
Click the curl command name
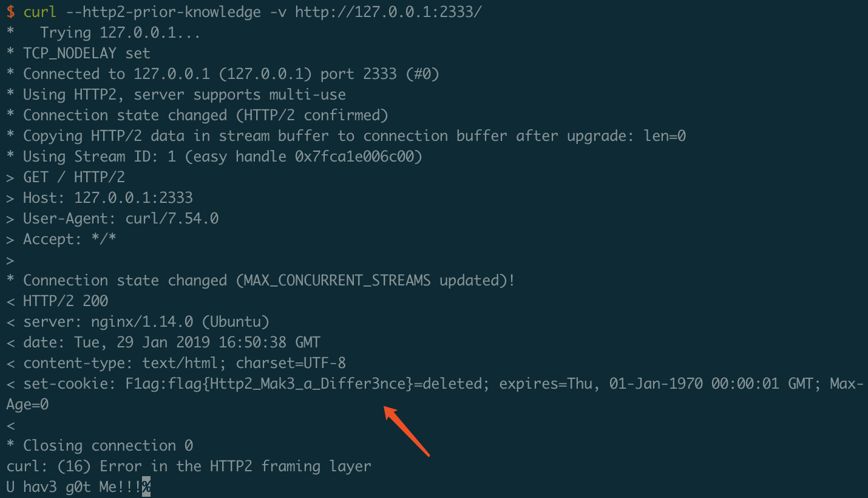pyautogui.click(x=40, y=12)
